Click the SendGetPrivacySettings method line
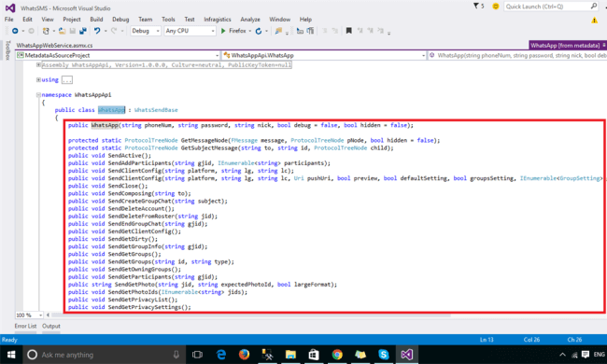 (x=129, y=307)
